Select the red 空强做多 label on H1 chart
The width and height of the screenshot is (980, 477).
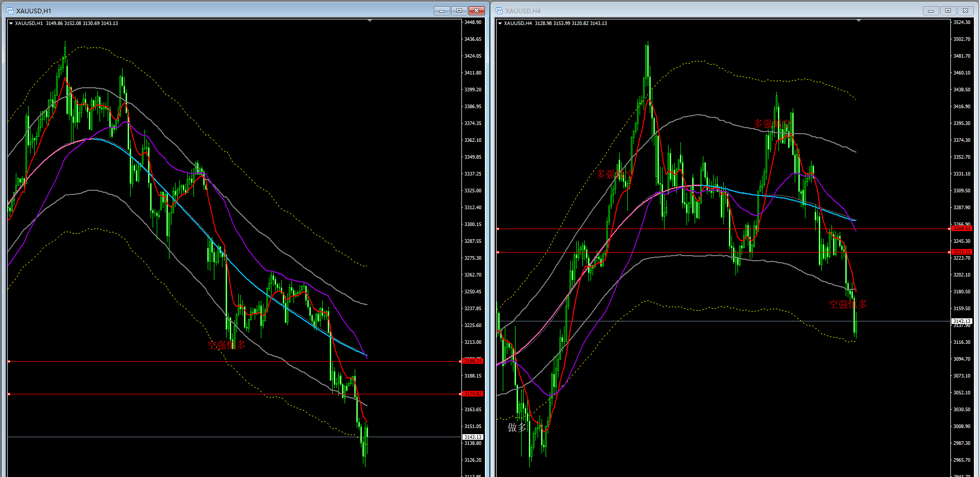tap(226, 345)
